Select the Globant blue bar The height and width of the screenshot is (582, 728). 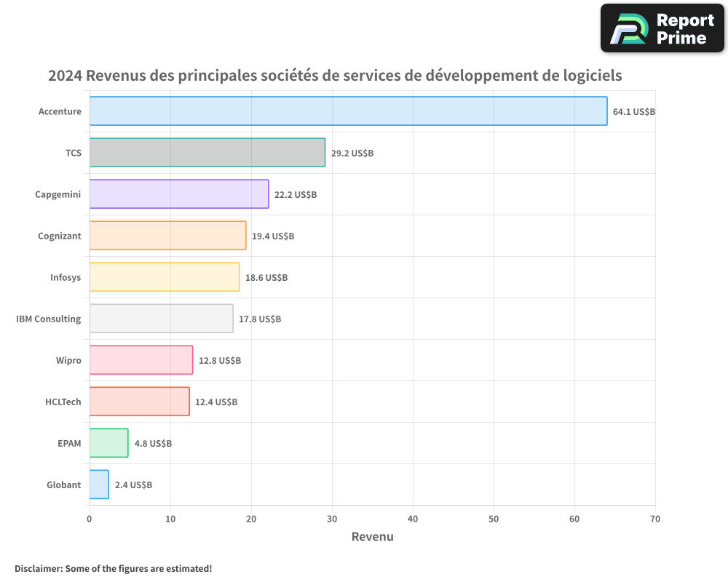[x=98, y=485]
